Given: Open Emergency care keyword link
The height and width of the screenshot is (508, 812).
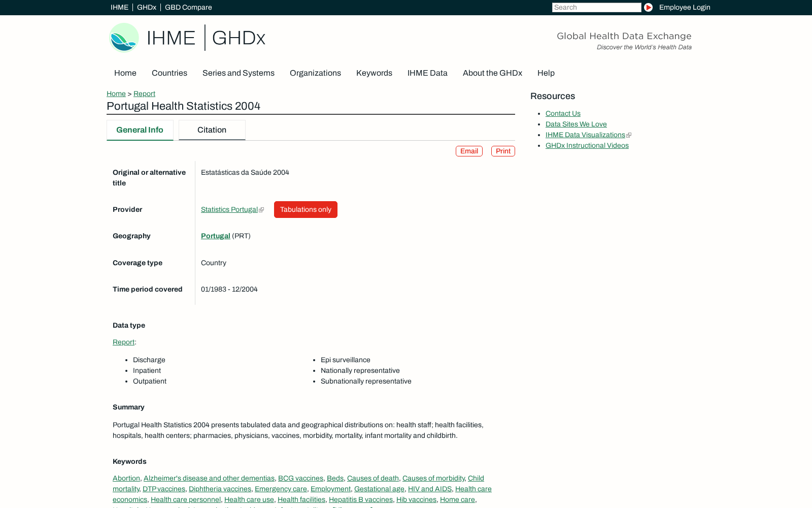Looking at the screenshot, I should pos(281,489).
